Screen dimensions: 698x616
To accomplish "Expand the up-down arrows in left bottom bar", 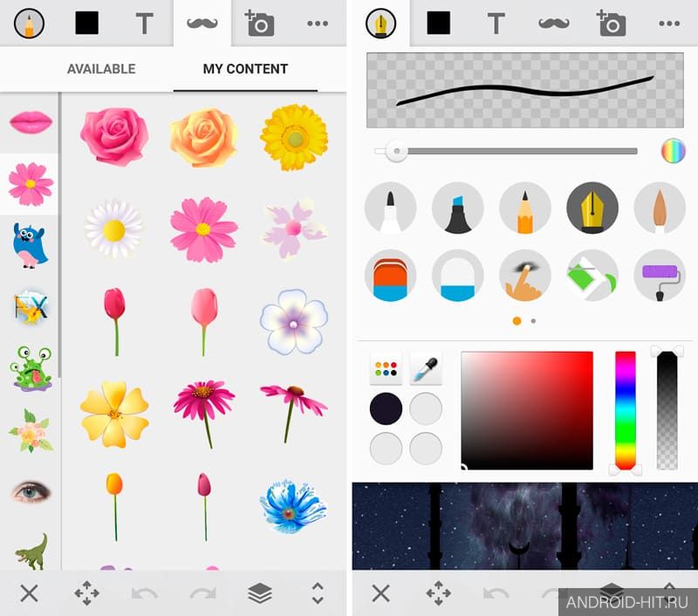I will pos(318,592).
